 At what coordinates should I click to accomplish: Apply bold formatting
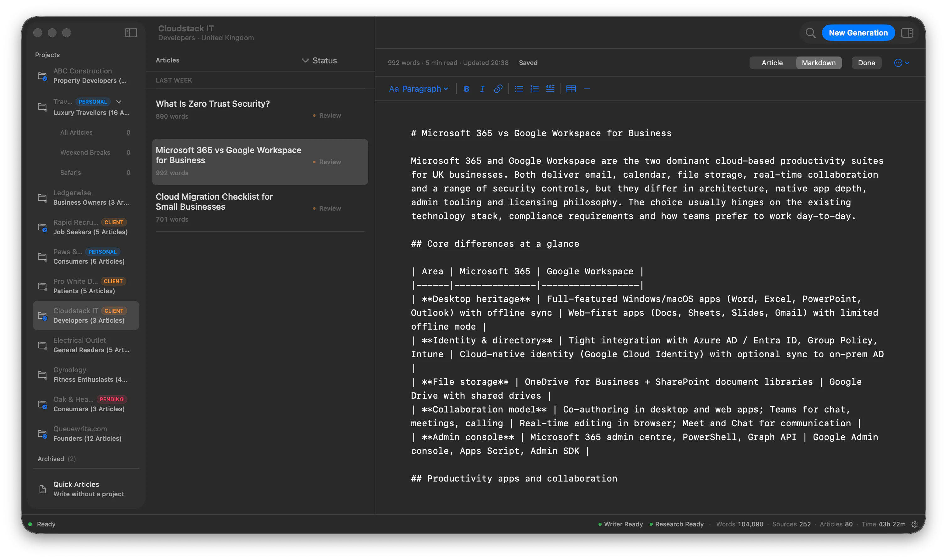pos(467,89)
